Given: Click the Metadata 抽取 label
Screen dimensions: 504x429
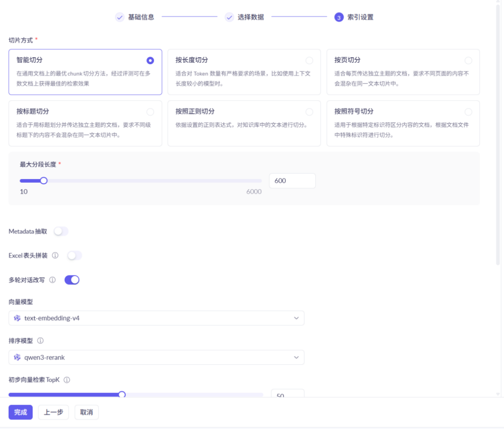Looking at the screenshot, I should click(28, 232).
